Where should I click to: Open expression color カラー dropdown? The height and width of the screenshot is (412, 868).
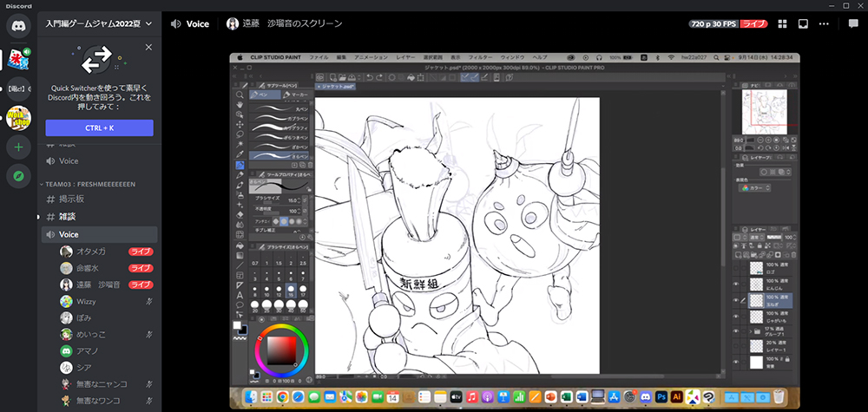(x=755, y=188)
